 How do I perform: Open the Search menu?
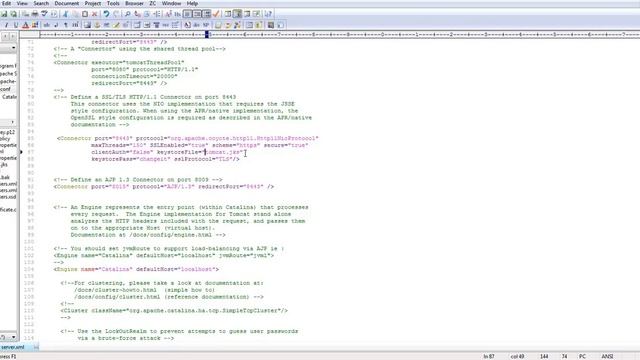(x=41, y=3)
